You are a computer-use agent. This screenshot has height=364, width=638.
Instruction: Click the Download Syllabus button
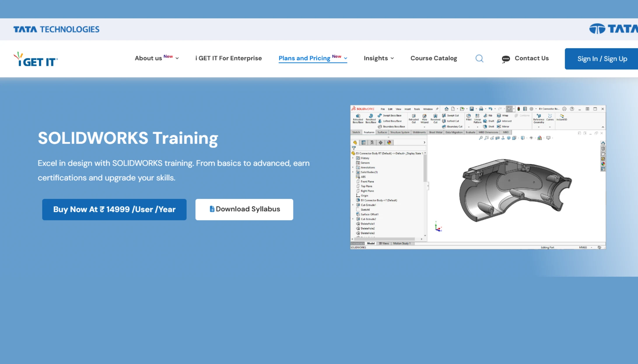click(x=244, y=209)
